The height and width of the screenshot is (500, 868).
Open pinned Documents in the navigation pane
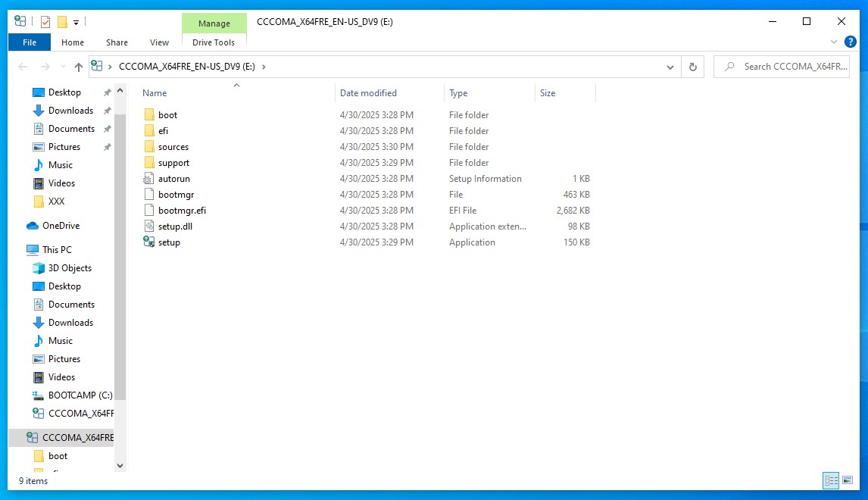click(71, 129)
